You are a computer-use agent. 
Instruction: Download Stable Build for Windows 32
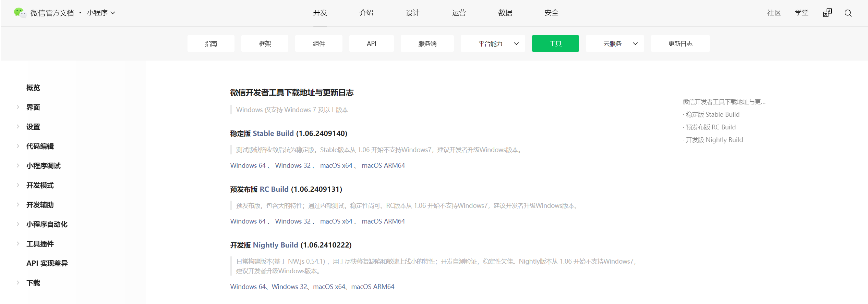pyautogui.click(x=293, y=165)
